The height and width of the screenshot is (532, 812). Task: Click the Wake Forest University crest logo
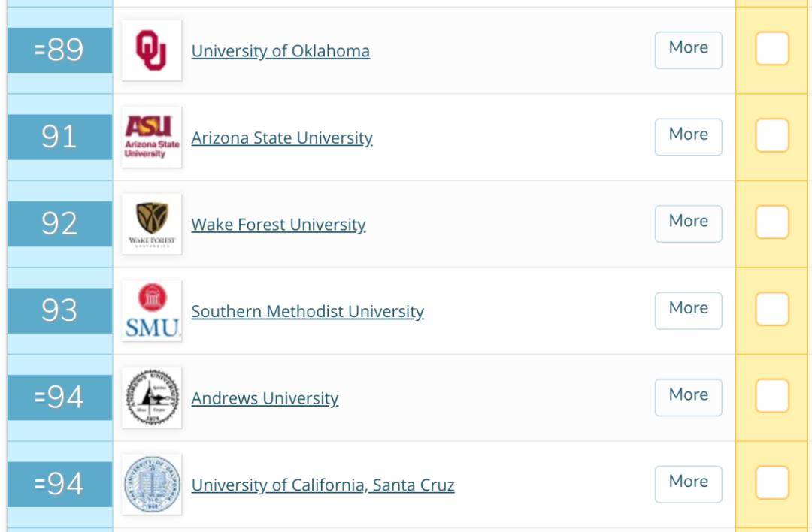tap(151, 224)
